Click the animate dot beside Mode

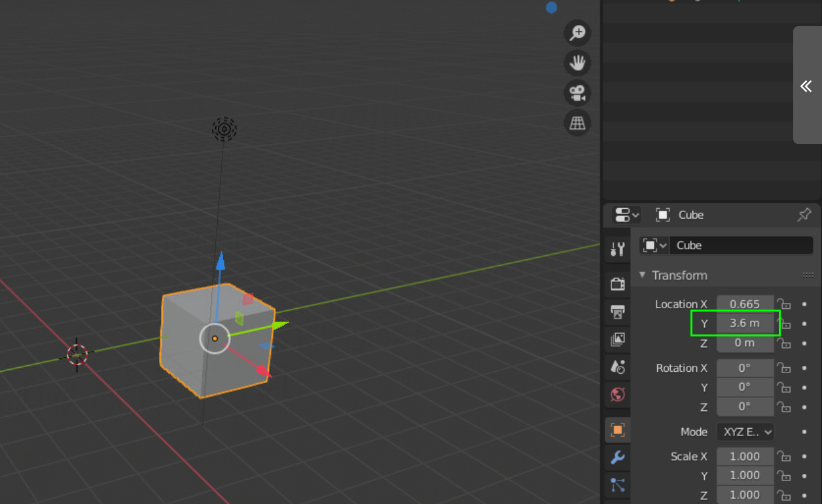pos(804,432)
